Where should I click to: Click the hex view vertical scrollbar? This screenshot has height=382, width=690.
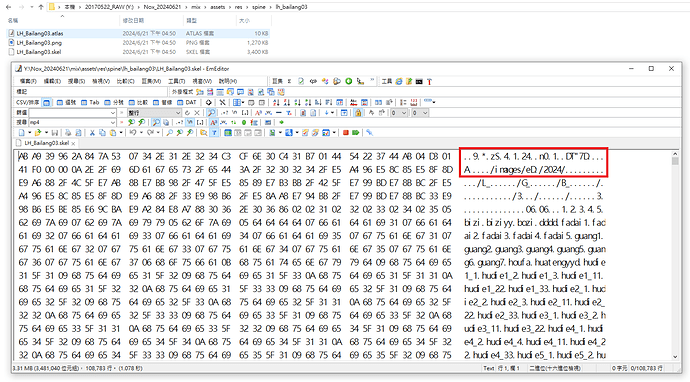[x=675, y=256]
